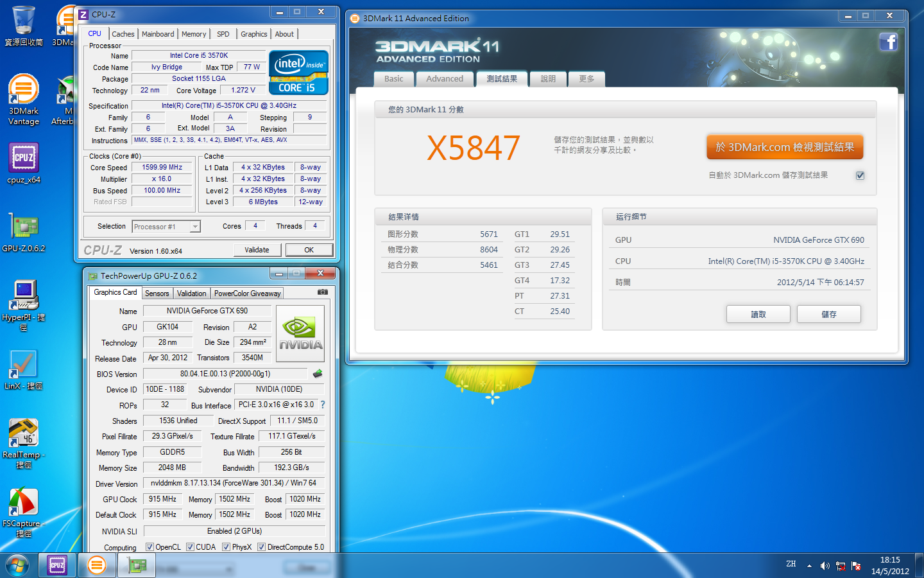The width and height of the screenshot is (924, 578).
Task: Open the About tab in CPU-Z
Action: [x=285, y=34]
